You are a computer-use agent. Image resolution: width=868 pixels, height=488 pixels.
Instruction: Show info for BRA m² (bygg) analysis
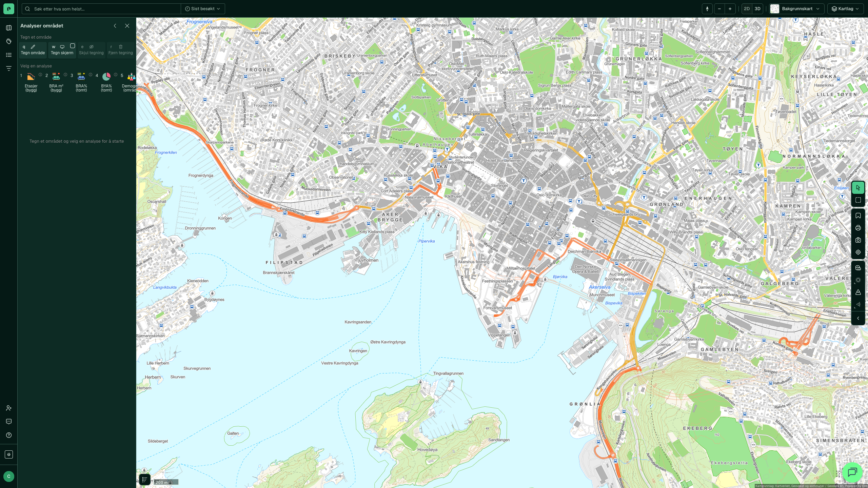(65, 75)
